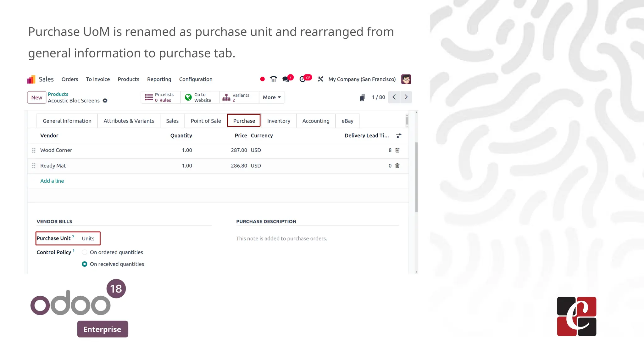Open the debug tools wrench icon

pyautogui.click(x=320, y=79)
